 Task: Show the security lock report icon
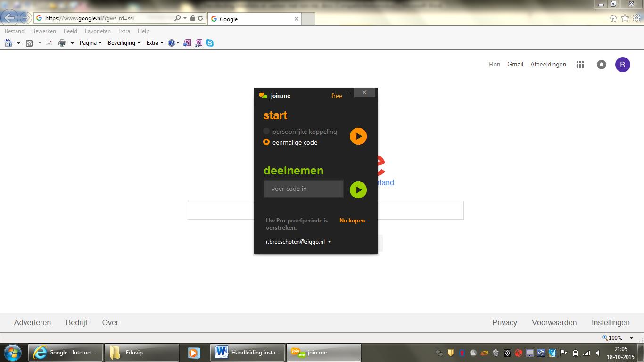[x=192, y=18]
